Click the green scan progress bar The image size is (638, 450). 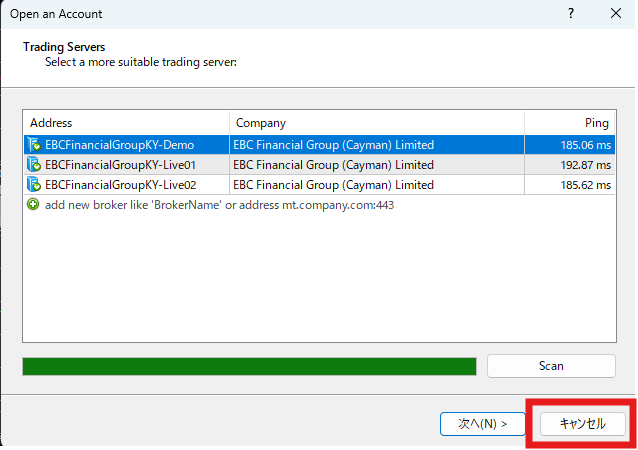(x=249, y=366)
